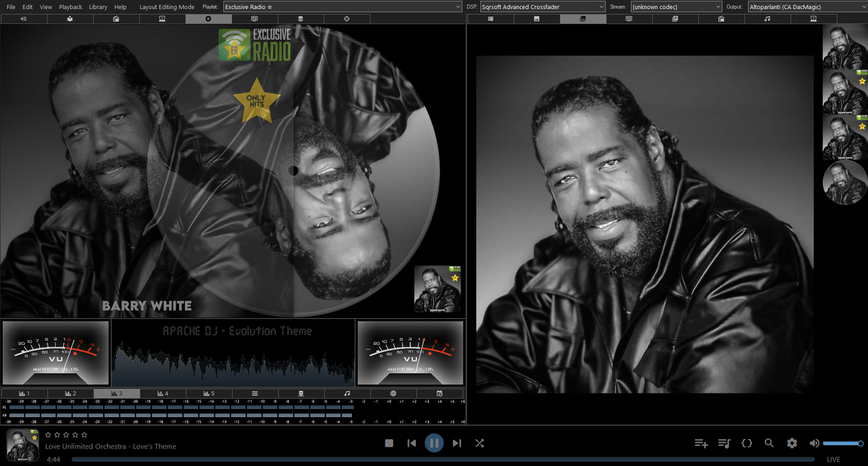Switch to visualizer tab 5
Viewport: 868px width, 466px height.
(x=208, y=393)
